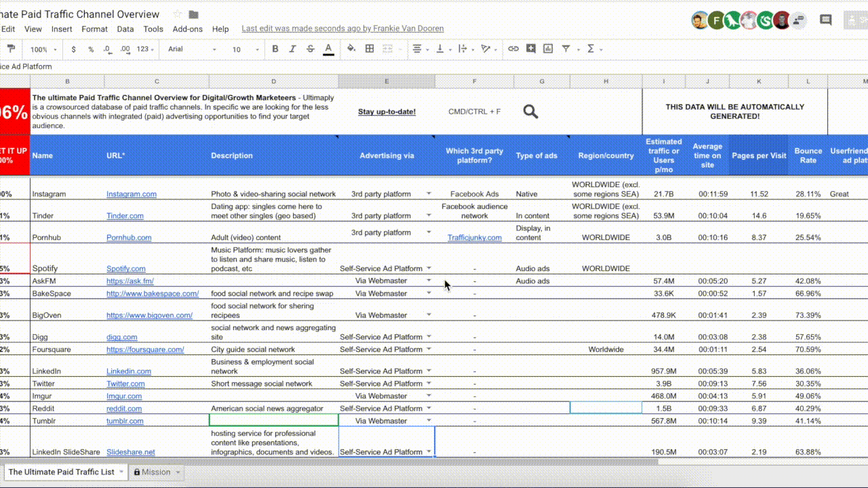This screenshot has width=868, height=488.
Task: Select column E header
Action: coord(387,81)
